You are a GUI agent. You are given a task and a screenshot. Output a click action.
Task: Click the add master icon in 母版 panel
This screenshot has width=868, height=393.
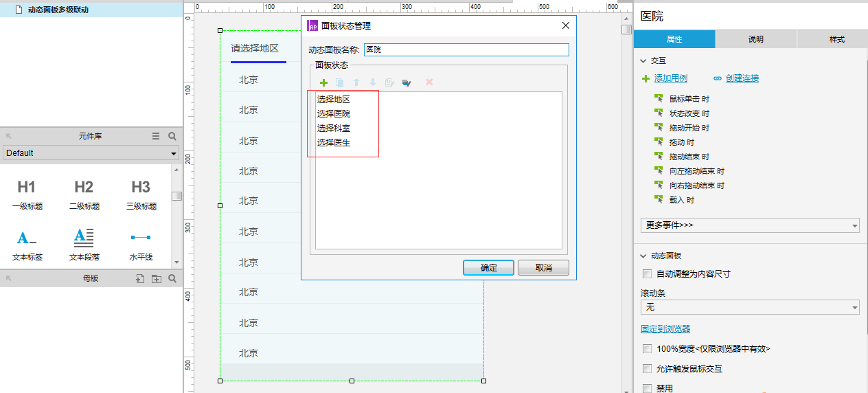(x=139, y=278)
